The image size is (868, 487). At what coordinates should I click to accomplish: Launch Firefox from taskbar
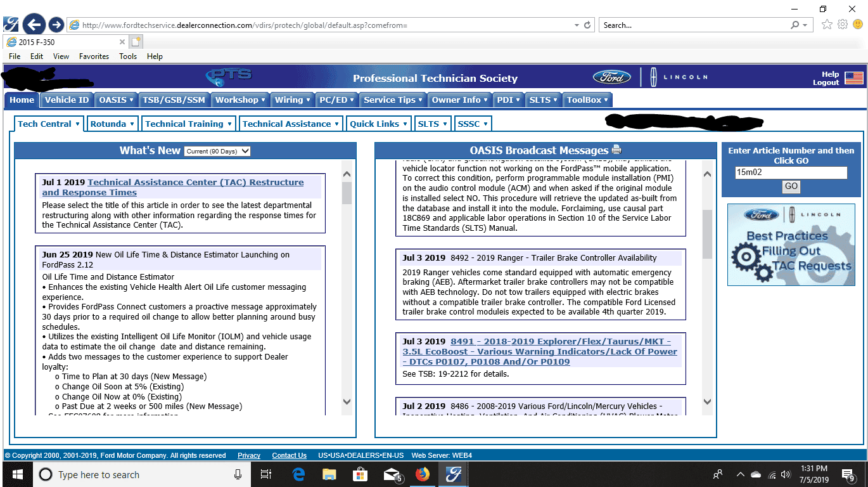(x=423, y=474)
